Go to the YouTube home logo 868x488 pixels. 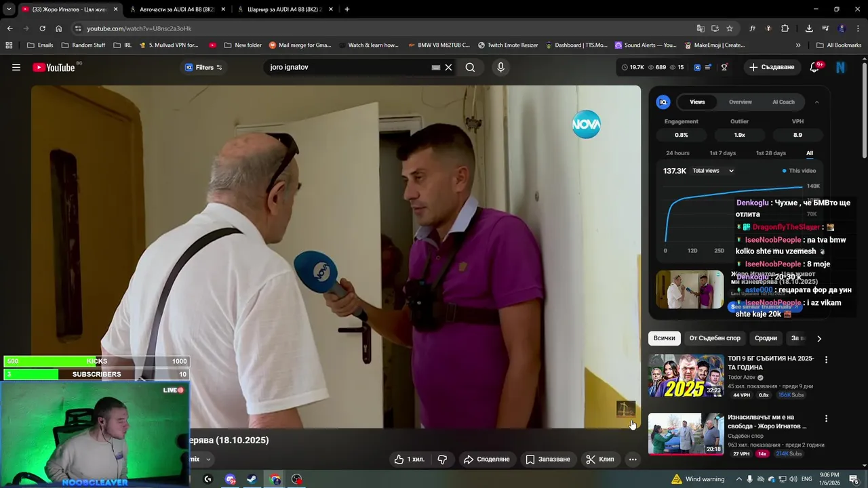tap(54, 67)
